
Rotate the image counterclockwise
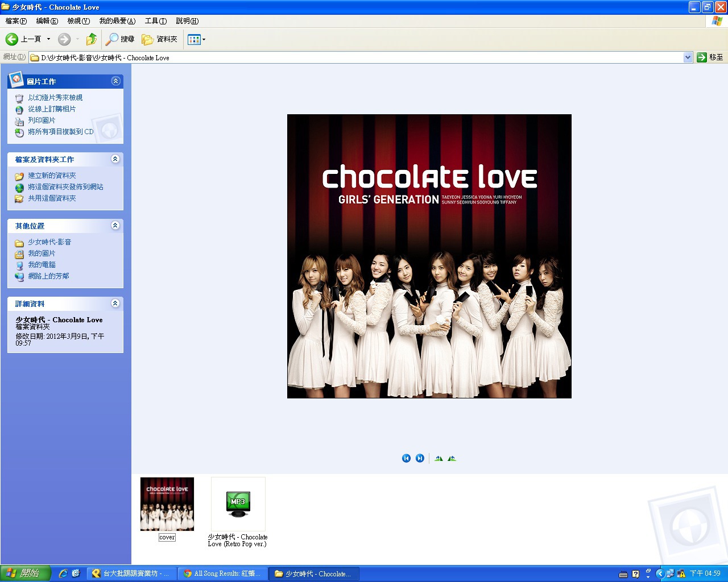tap(452, 458)
